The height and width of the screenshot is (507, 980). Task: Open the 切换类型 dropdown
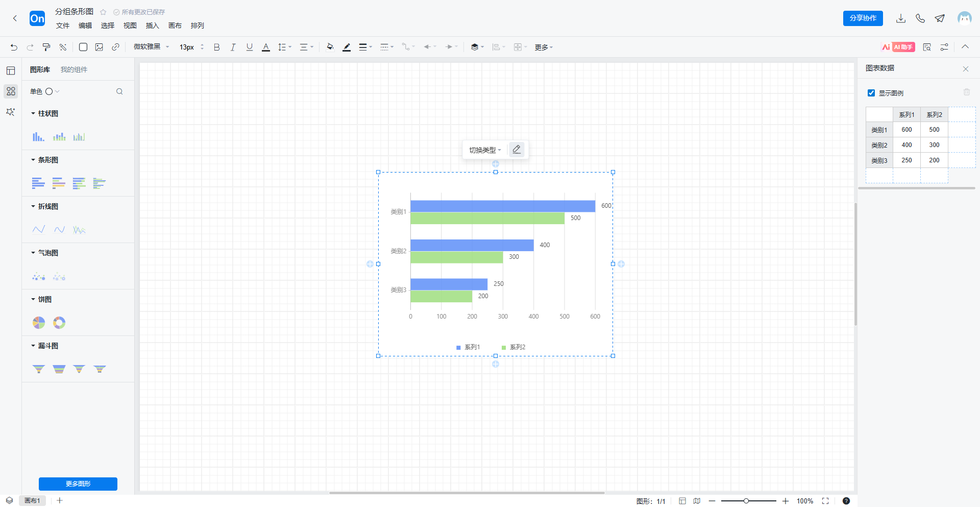pyautogui.click(x=484, y=150)
